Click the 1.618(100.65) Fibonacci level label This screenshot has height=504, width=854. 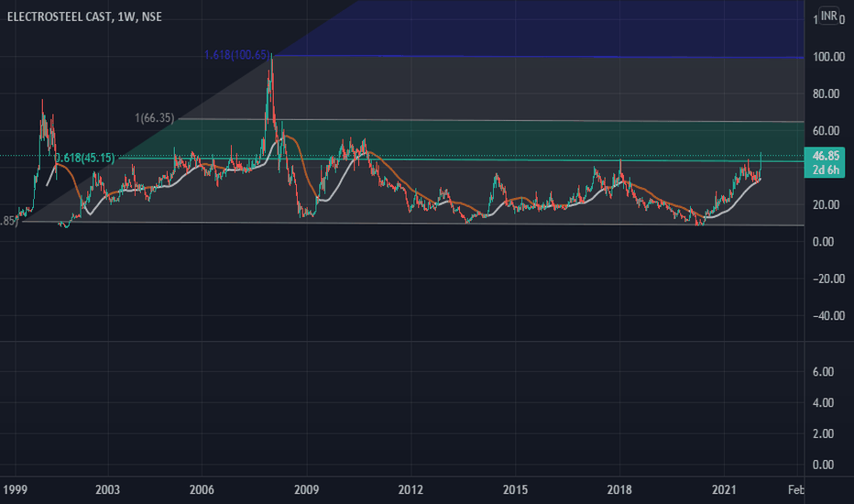pos(237,54)
